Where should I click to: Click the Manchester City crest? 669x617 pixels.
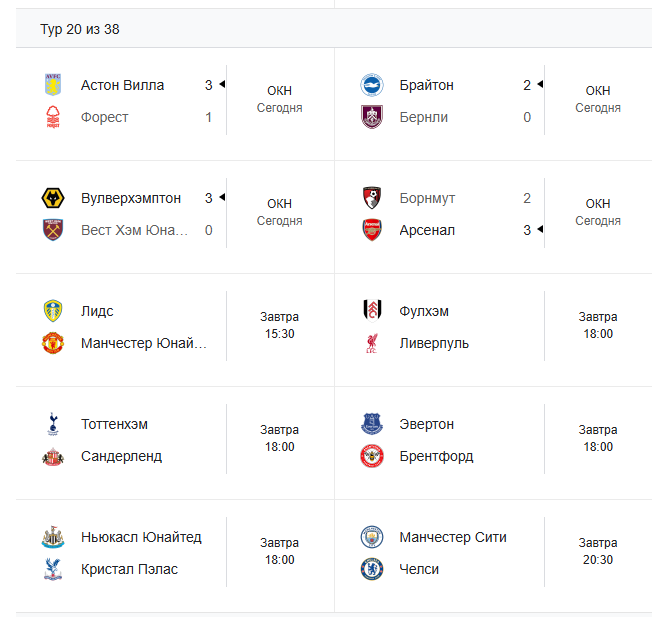click(372, 537)
